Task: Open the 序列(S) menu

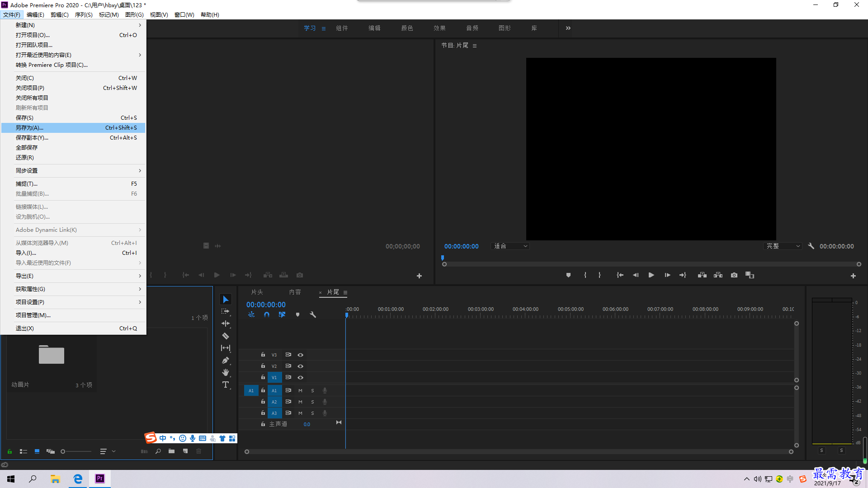Action: pos(84,14)
